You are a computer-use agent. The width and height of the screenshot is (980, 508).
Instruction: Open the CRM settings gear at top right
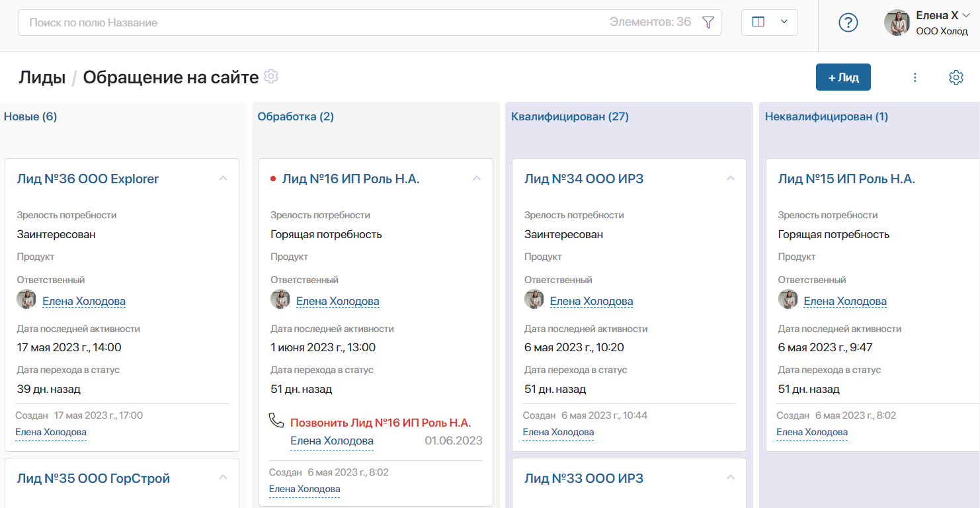tap(956, 77)
